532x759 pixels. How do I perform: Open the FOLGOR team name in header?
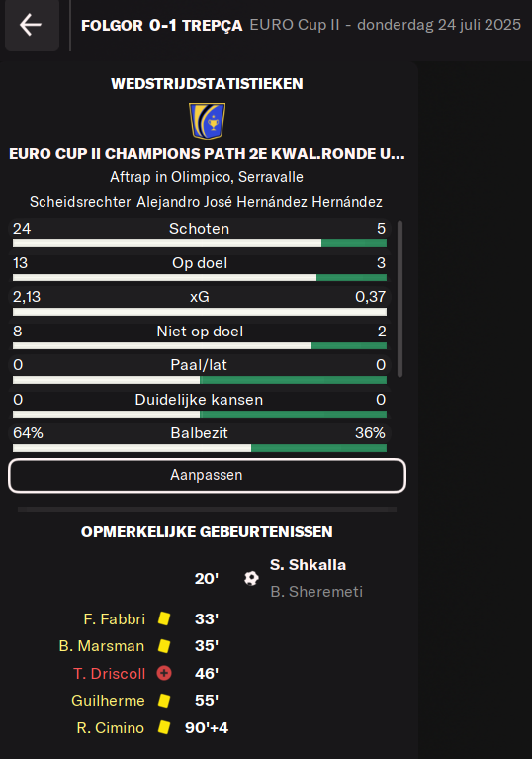112,25
